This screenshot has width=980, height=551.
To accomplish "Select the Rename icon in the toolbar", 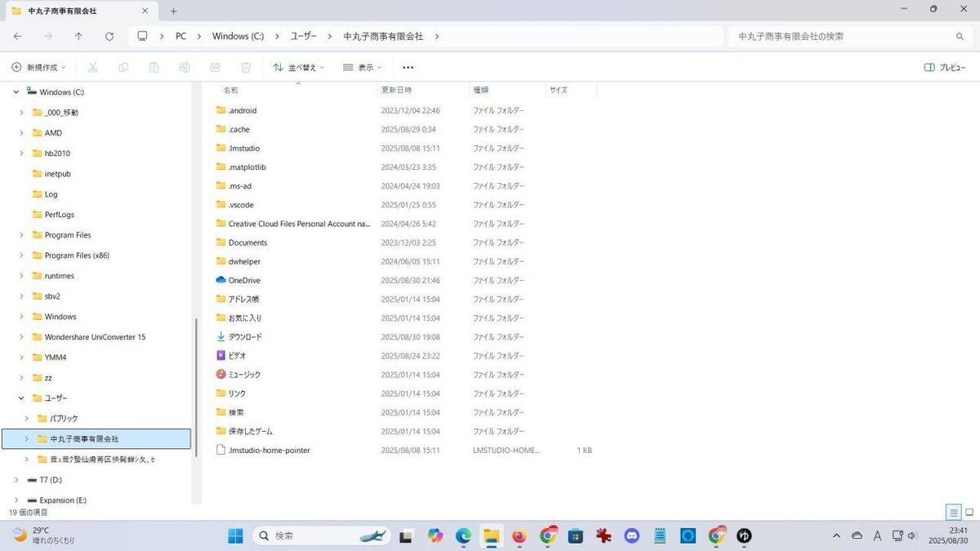I will pos(184,67).
